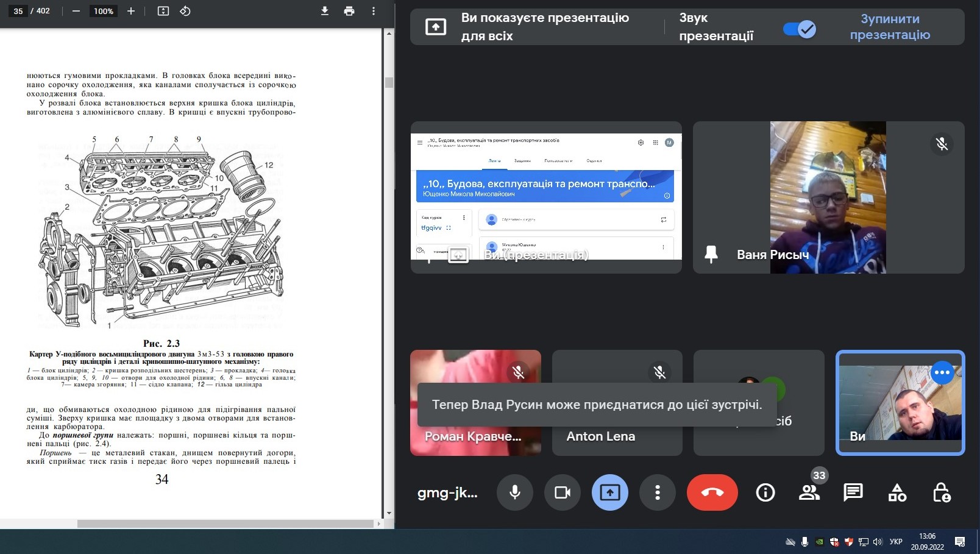This screenshot has width=980, height=554.
Task: Click the fit to page icon
Action: 163,11
